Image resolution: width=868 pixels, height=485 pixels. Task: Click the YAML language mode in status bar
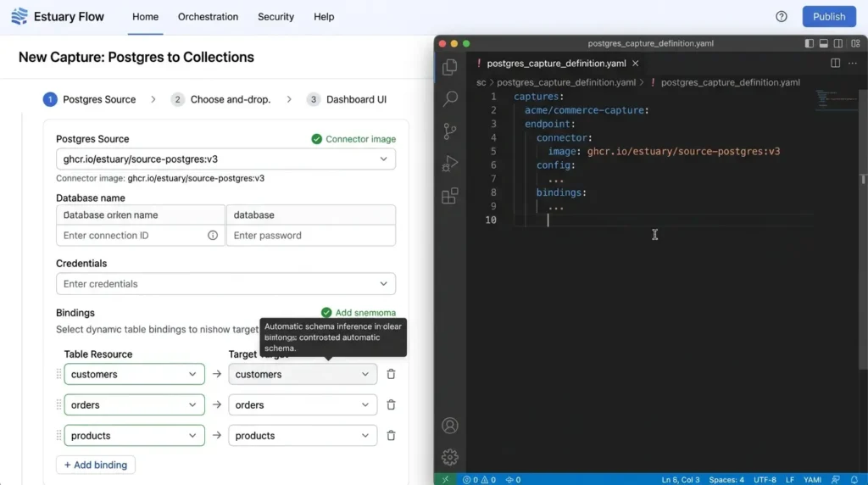click(812, 480)
